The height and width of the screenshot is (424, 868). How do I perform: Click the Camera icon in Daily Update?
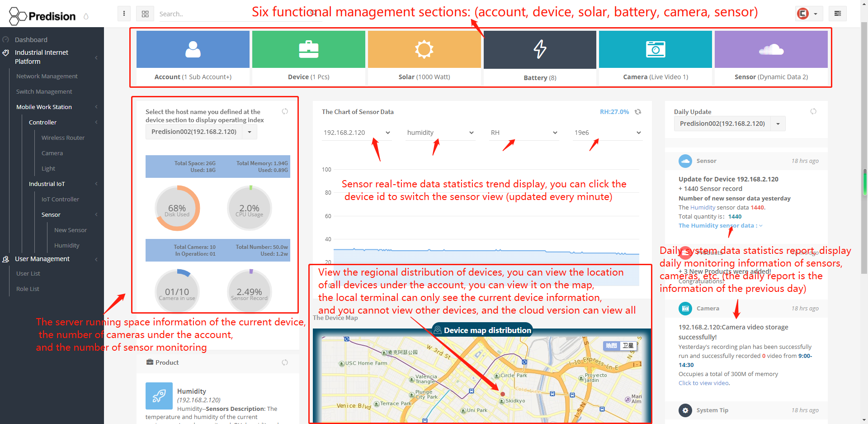tap(685, 309)
